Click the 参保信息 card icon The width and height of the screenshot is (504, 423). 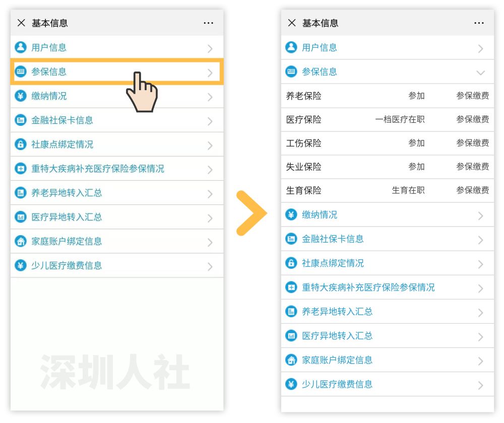(20, 72)
